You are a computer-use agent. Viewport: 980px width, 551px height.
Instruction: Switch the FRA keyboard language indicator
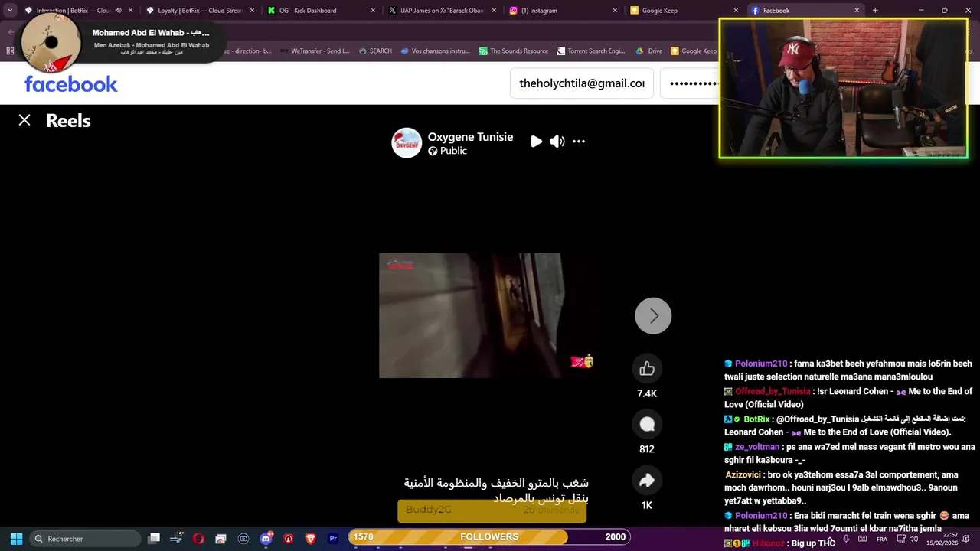(x=882, y=539)
